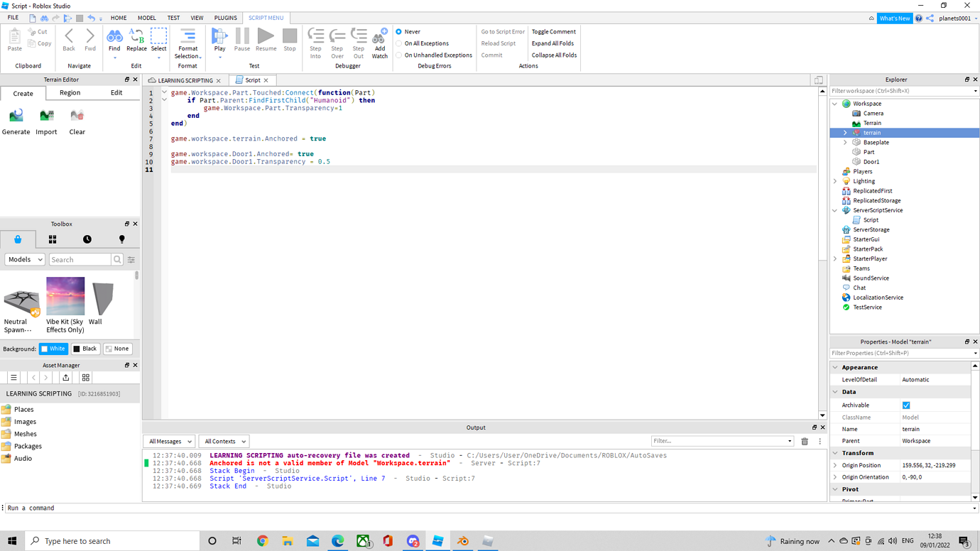Click Collapse All Folds
The image size is (980, 551).
553,55
